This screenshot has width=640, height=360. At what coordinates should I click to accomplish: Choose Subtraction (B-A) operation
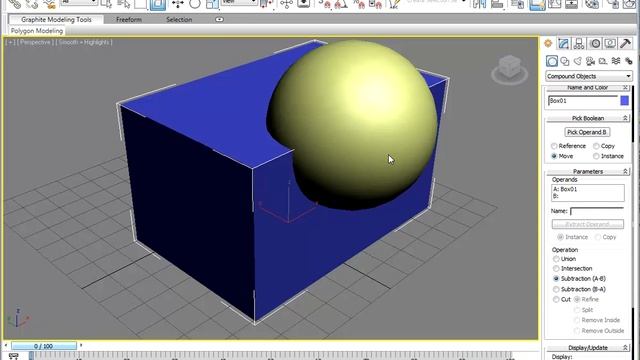click(556, 289)
